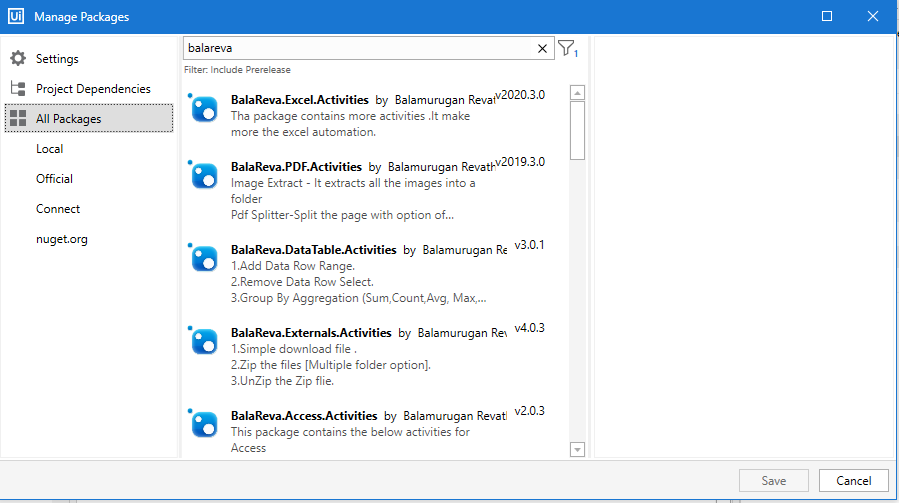Click 'Filter: Include Prerelease' text
Image resolution: width=899 pixels, height=503 pixels.
click(237, 70)
